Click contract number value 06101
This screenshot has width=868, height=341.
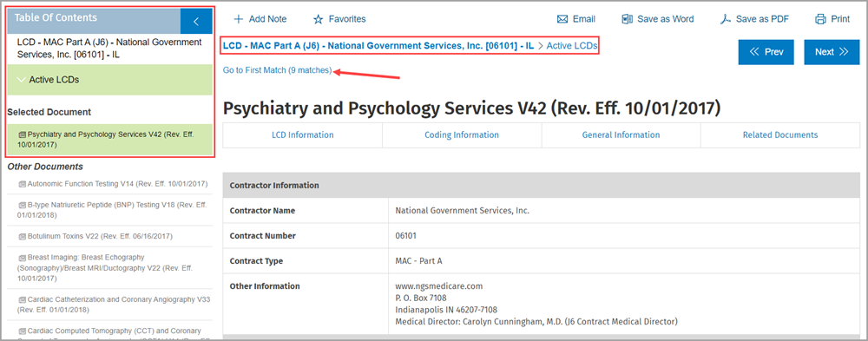(405, 236)
